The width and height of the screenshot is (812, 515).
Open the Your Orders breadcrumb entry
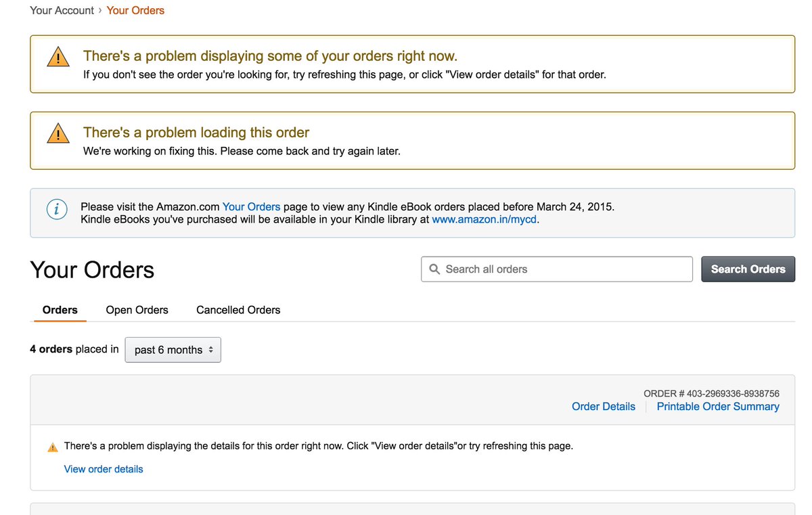(x=135, y=10)
